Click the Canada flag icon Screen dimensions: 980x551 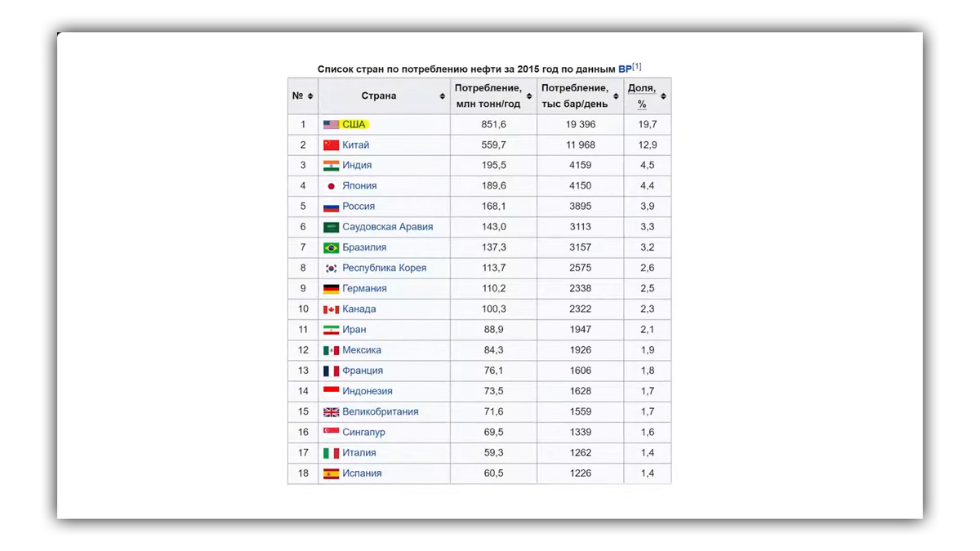coord(331,309)
